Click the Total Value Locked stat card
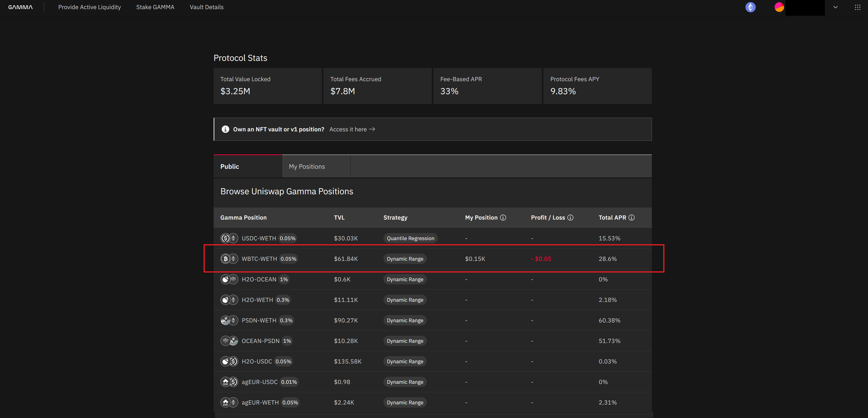Screen dimensions: 868x418 click(x=267, y=86)
